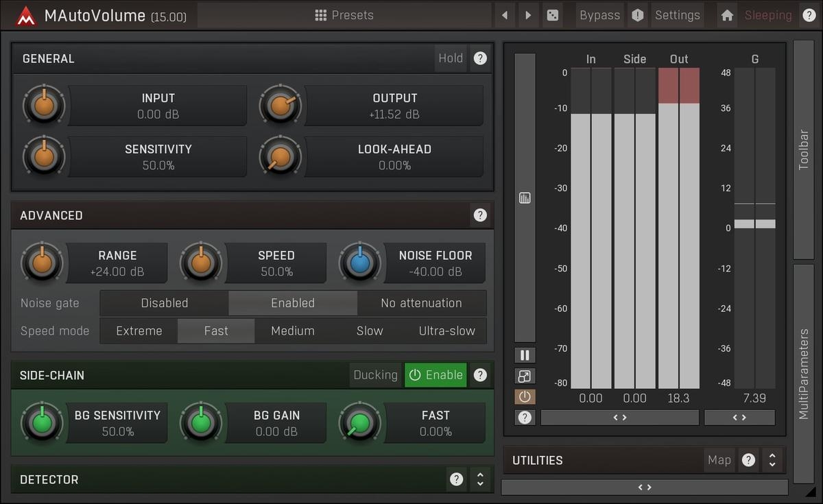Open the Settings button
Image resolution: width=823 pixels, height=504 pixels.
pyautogui.click(x=677, y=15)
